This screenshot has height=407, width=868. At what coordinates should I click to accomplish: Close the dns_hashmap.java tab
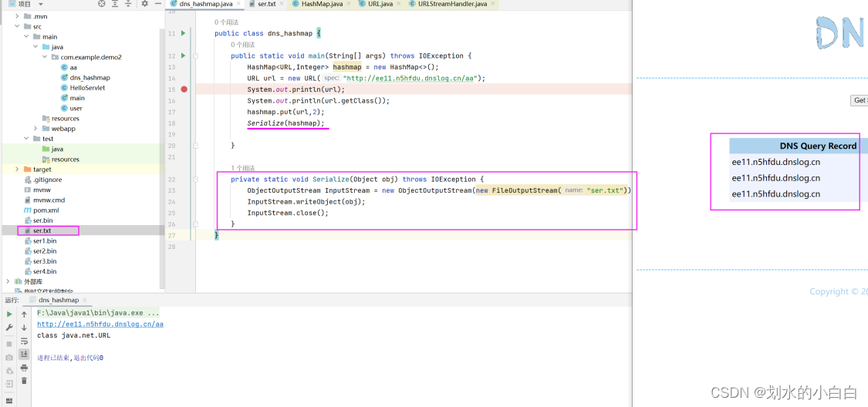click(x=238, y=4)
